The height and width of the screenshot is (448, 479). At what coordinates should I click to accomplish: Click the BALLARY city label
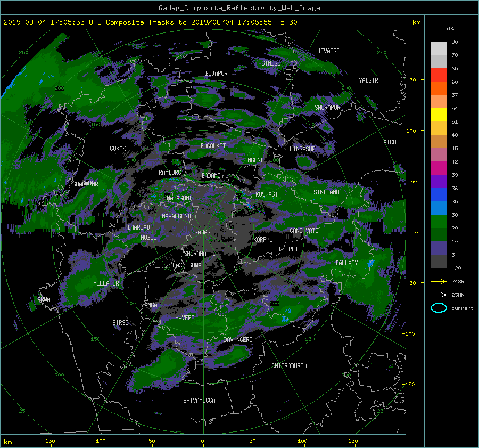(346, 263)
